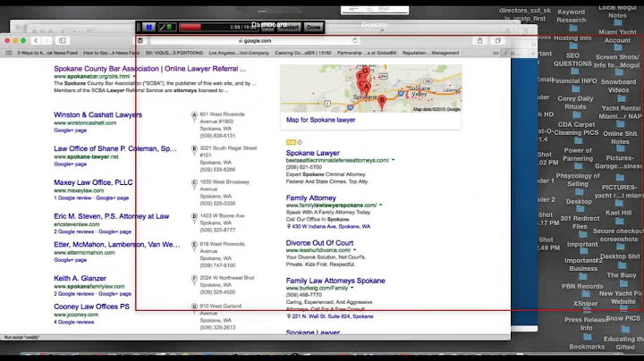The width and height of the screenshot is (644, 361).
Task: Open 'Los Angeles...tion Company' bookmark
Action: [x=239, y=53]
